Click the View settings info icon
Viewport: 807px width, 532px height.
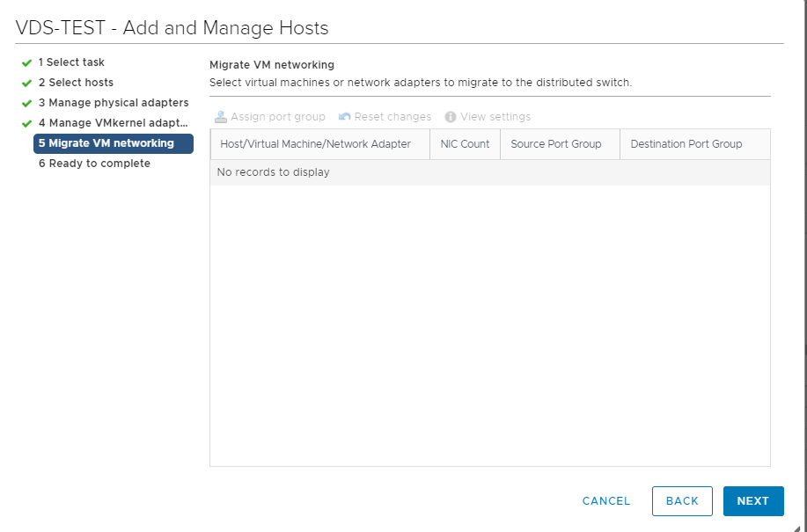[451, 117]
